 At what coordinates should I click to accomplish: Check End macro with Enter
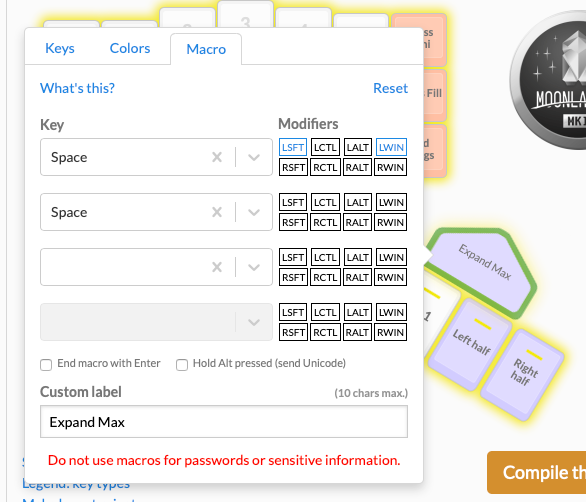46,365
